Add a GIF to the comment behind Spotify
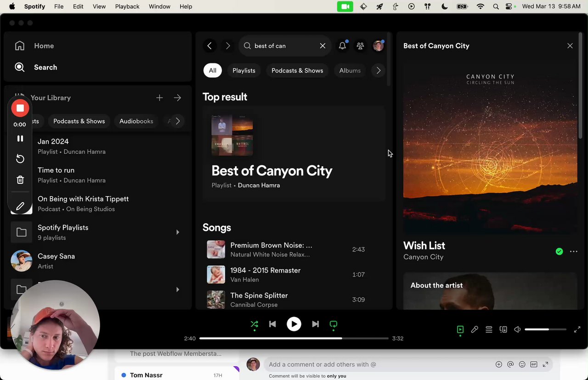 (534, 364)
